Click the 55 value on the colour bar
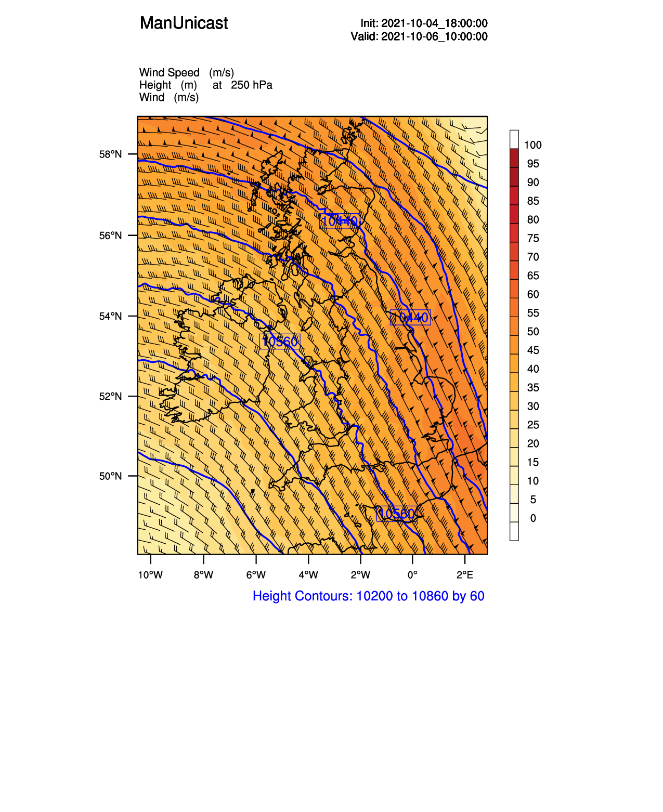This screenshot has width=663, height=812. (533, 313)
